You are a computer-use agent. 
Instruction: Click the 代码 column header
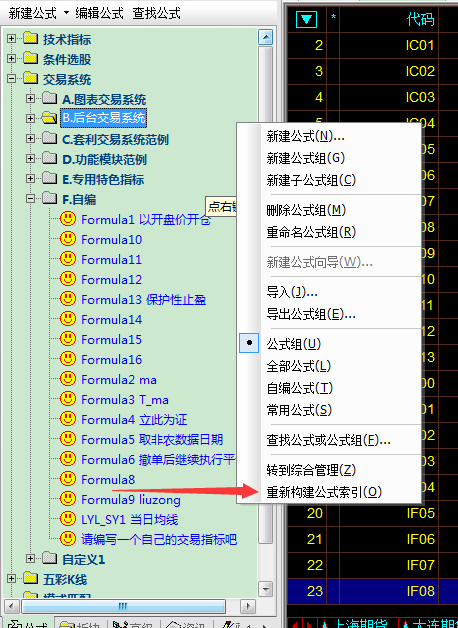point(388,19)
